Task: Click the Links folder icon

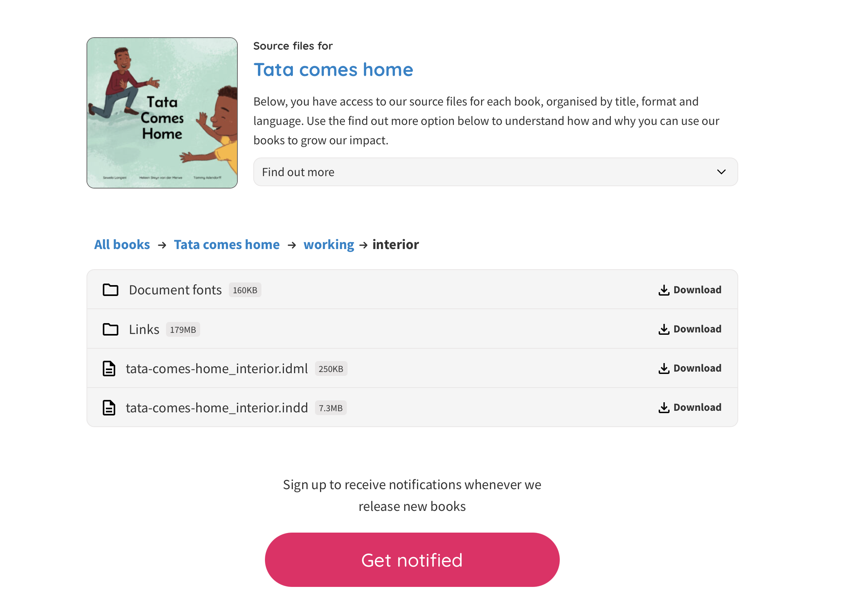Action: (x=111, y=329)
